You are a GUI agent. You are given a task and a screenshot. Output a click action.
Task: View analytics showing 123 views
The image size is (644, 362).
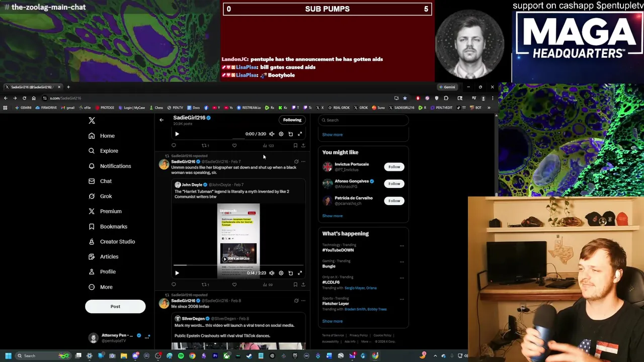click(268, 145)
